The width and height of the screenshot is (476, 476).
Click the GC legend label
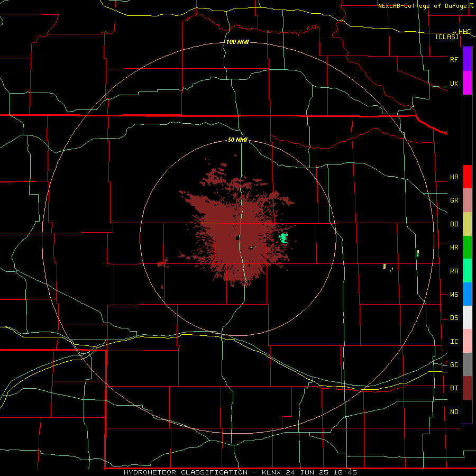coord(454,365)
